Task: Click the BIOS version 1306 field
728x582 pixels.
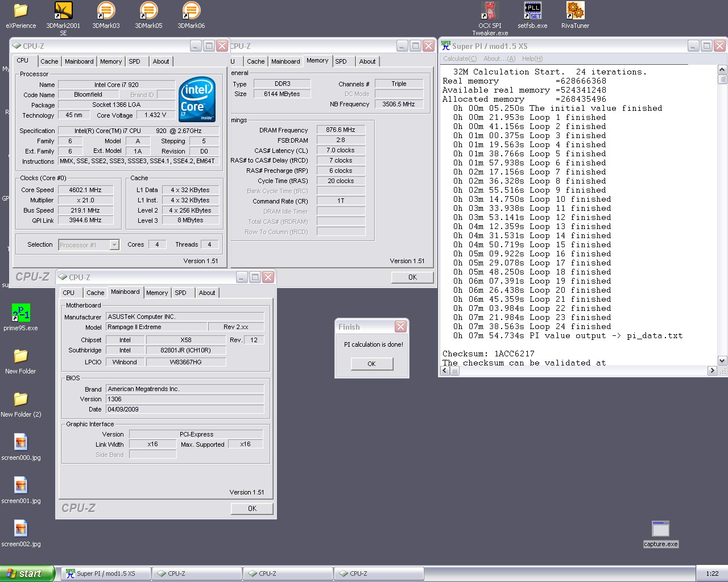Action: coord(185,399)
